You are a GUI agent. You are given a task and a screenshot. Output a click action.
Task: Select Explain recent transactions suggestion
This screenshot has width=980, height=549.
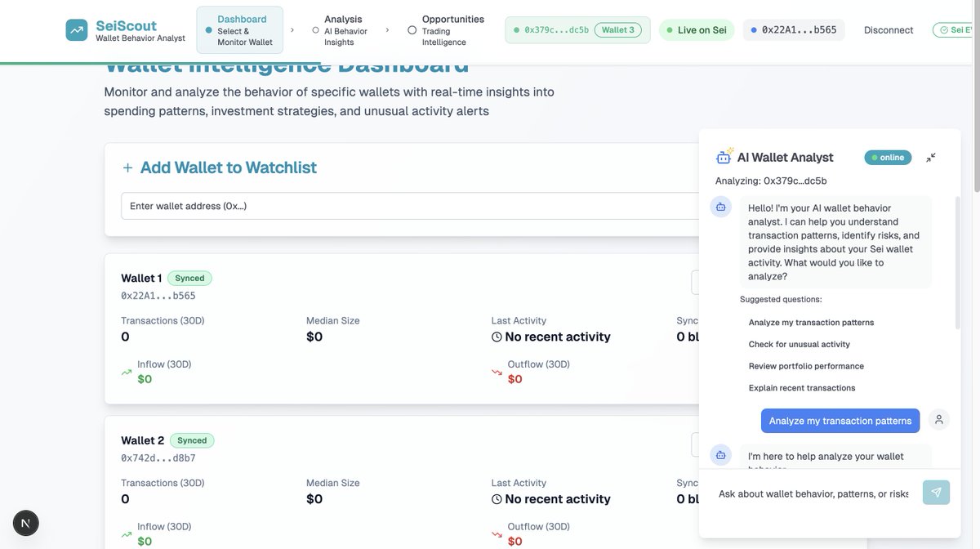pos(802,388)
